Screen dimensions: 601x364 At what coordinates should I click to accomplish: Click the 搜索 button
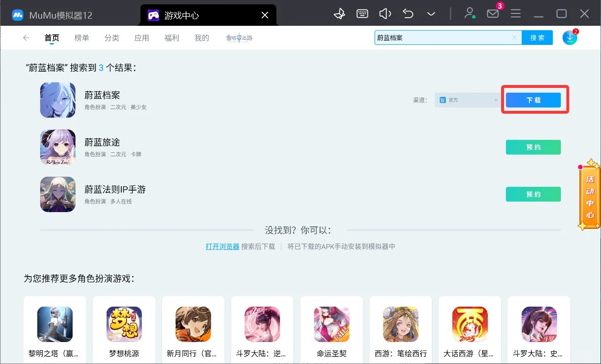[x=537, y=38]
